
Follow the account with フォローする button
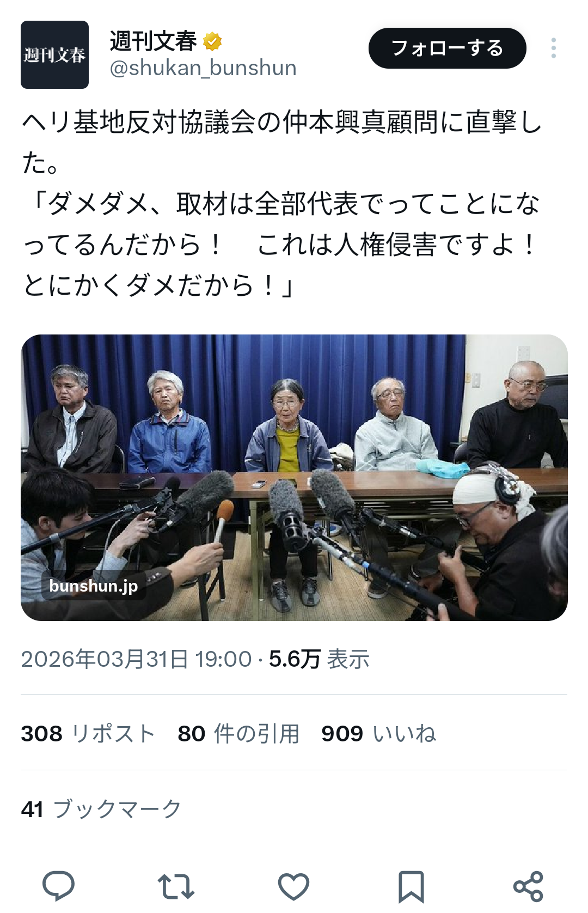click(448, 48)
